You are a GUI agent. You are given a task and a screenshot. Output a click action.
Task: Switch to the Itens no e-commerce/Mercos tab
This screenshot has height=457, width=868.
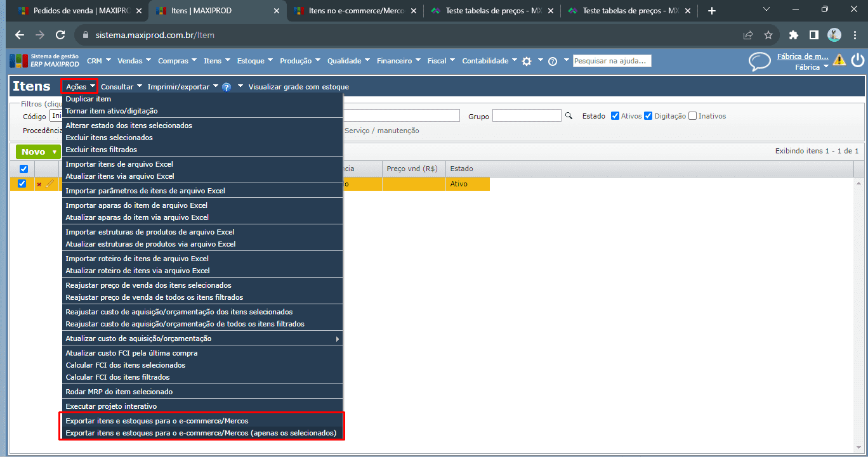click(355, 11)
